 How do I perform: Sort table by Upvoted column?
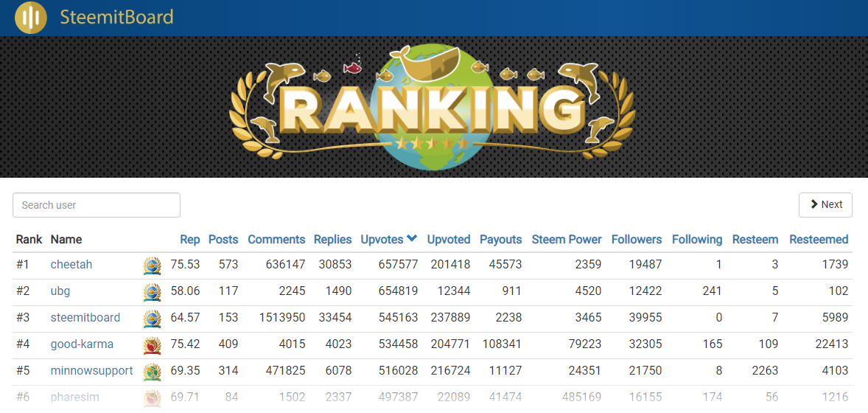(449, 240)
